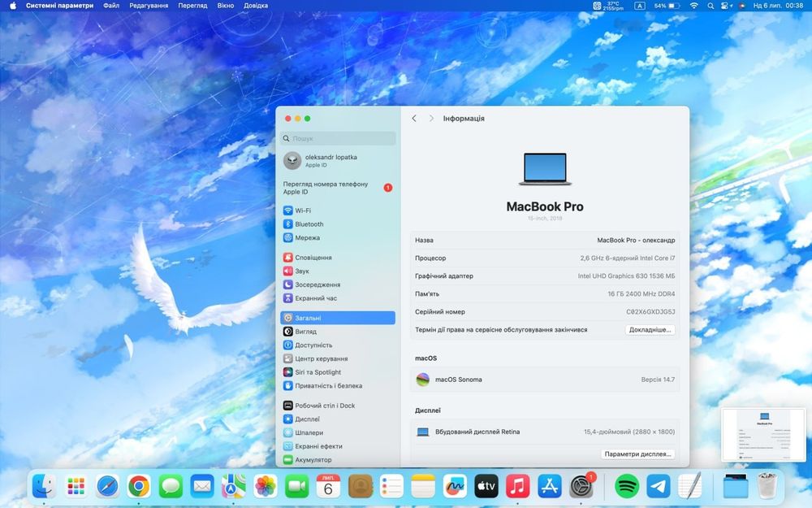Open Messages app in the Dock
This screenshot has width=812, height=508.
pyautogui.click(x=171, y=487)
